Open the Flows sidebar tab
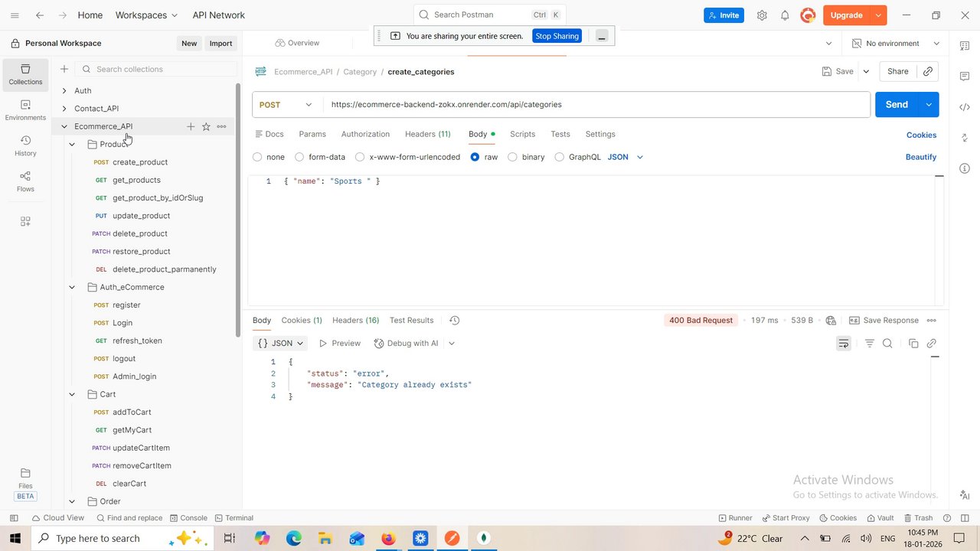This screenshot has height=551, width=980. (25, 181)
